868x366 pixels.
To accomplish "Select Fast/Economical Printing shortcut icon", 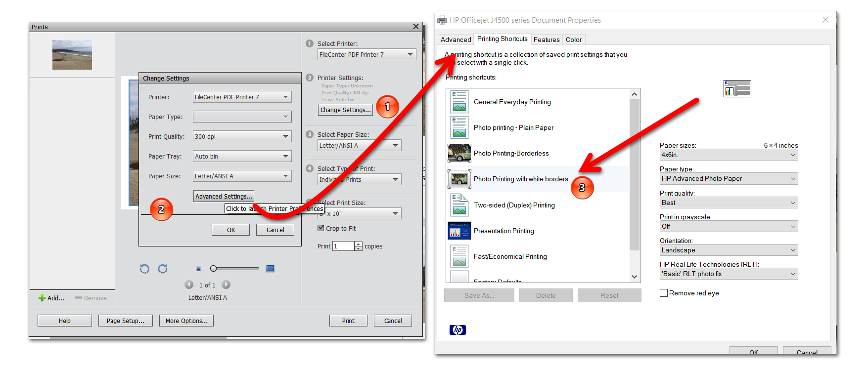I will [459, 256].
